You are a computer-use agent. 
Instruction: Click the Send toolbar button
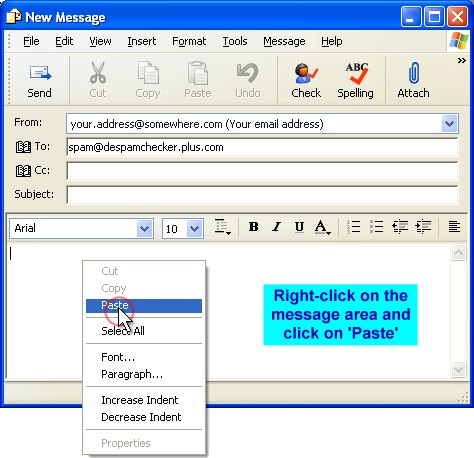point(40,81)
